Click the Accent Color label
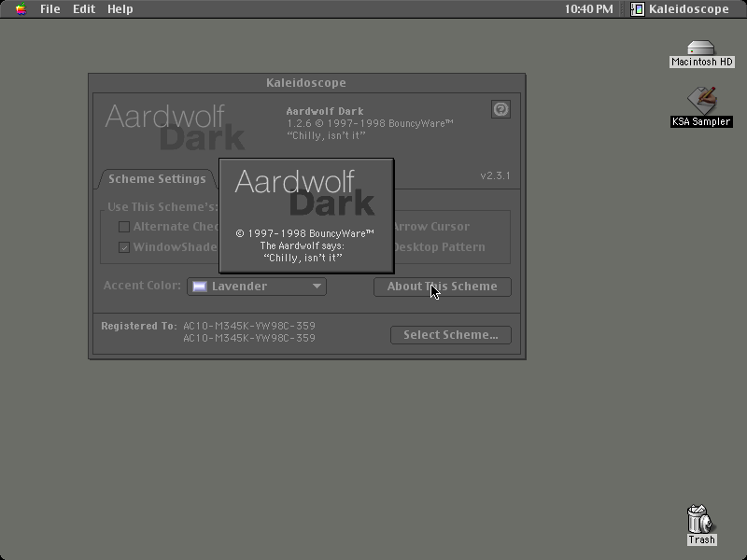 pos(143,286)
